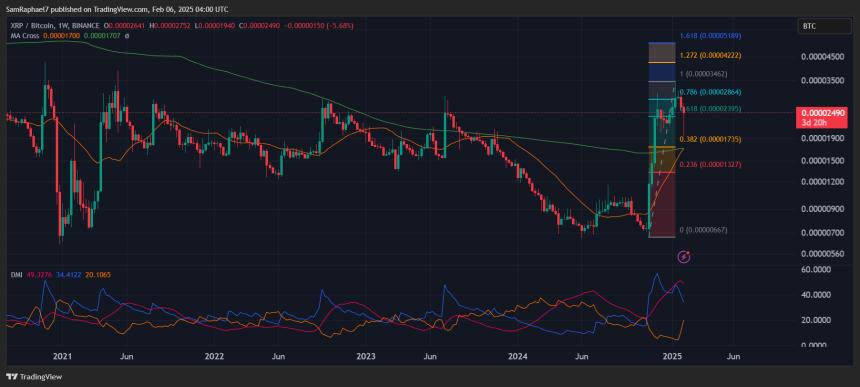Select Fibonacci level 0.786 (0.00002864)
This screenshot has width=860, height=387.
710,92
